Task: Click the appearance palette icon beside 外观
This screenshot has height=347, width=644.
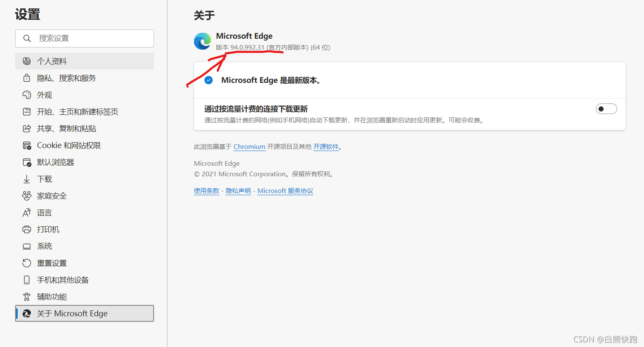Action: (27, 95)
